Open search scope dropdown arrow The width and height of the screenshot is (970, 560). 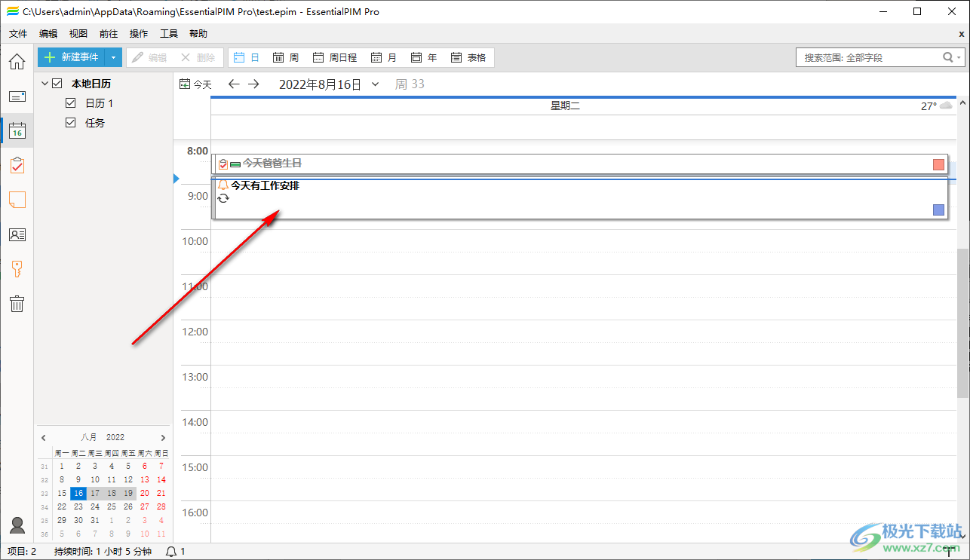tap(959, 57)
